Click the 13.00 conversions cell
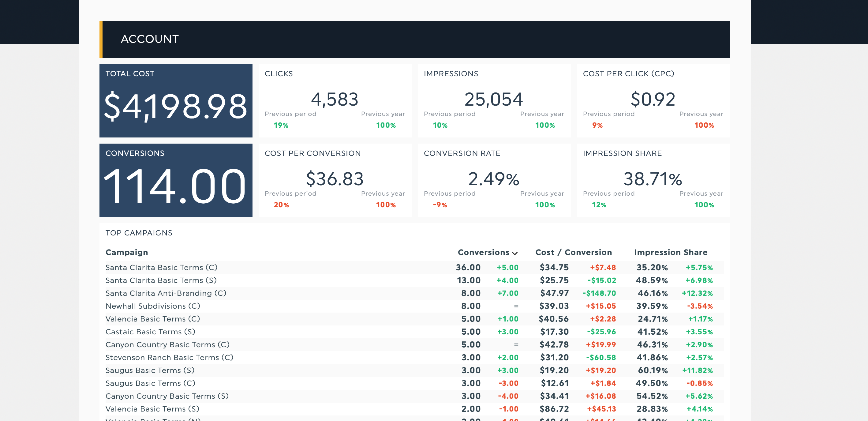The height and width of the screenshot is (421, 868). [468, 280]
